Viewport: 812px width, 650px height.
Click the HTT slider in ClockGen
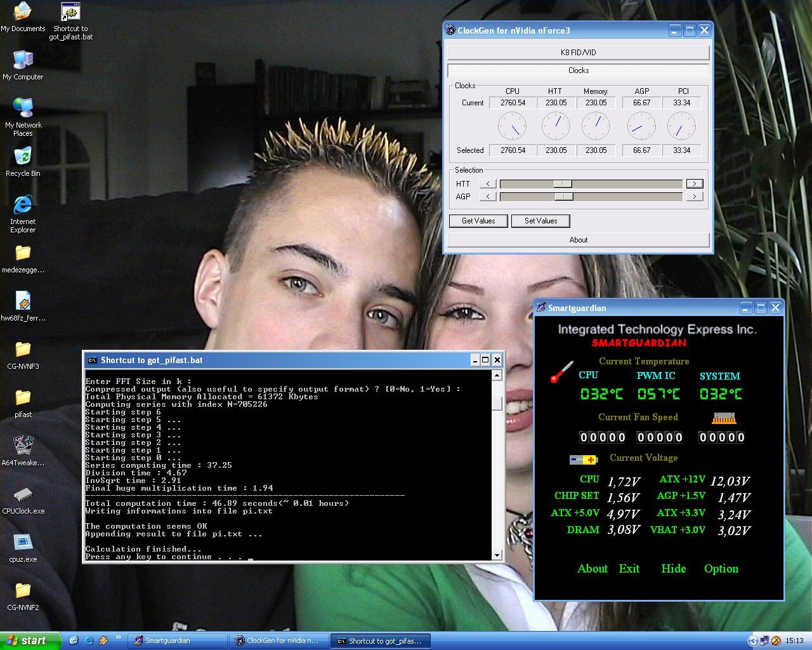pos(563,184)
